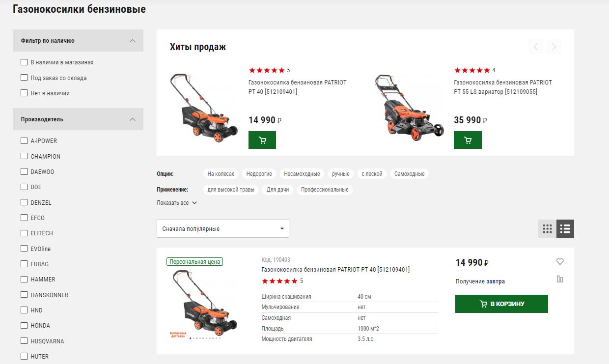Viewport: 609px width, 364px height.
Task: Select HAMMER manufacturer checkbox
Action: [24, 279]
